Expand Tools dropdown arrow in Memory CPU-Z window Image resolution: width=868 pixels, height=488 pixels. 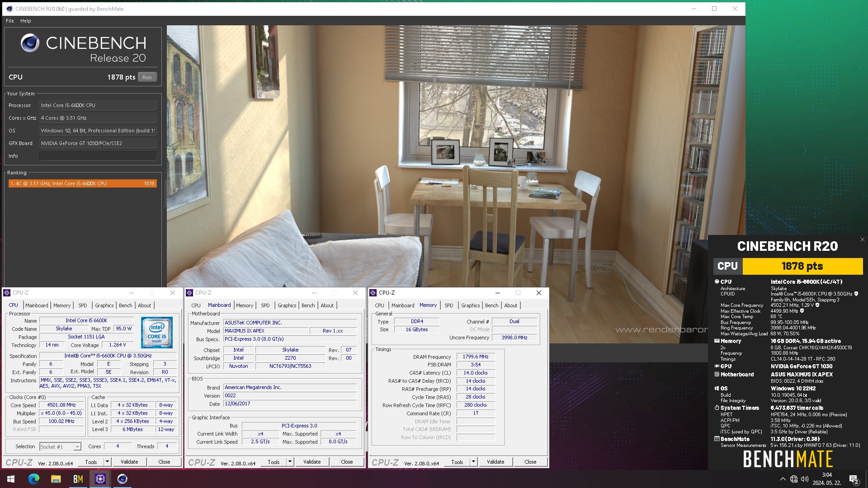(x=473, y=462)
